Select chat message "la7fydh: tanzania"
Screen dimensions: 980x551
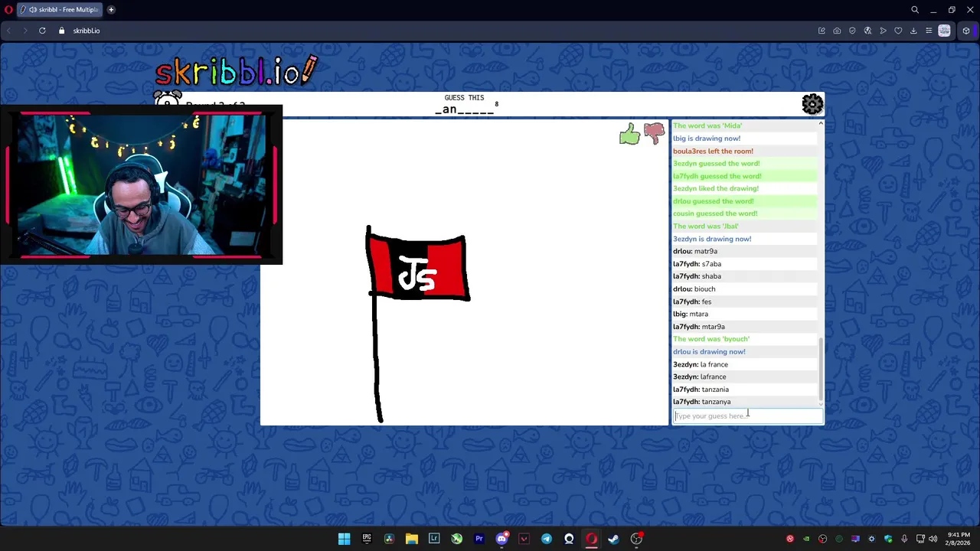point(701,390)
